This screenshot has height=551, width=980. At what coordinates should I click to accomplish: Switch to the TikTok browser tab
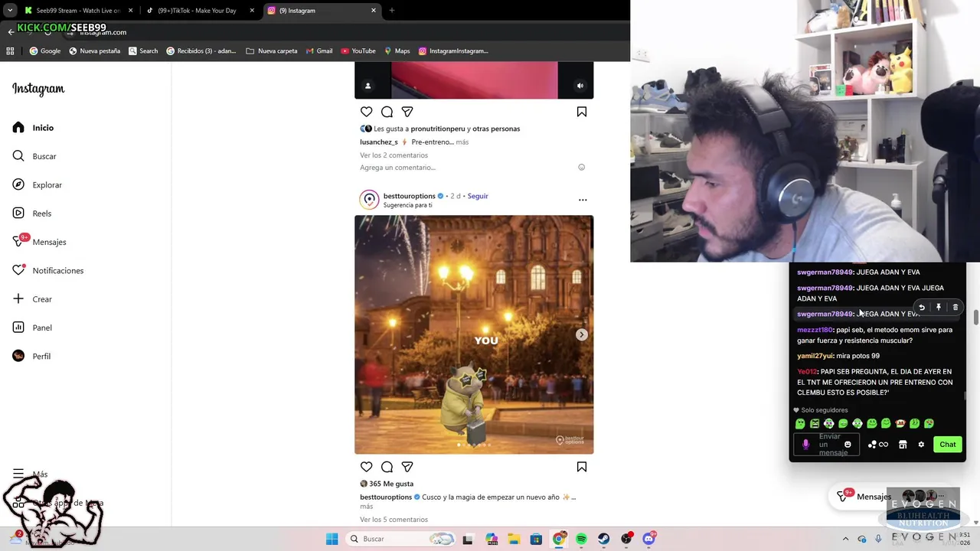[198, 11]
